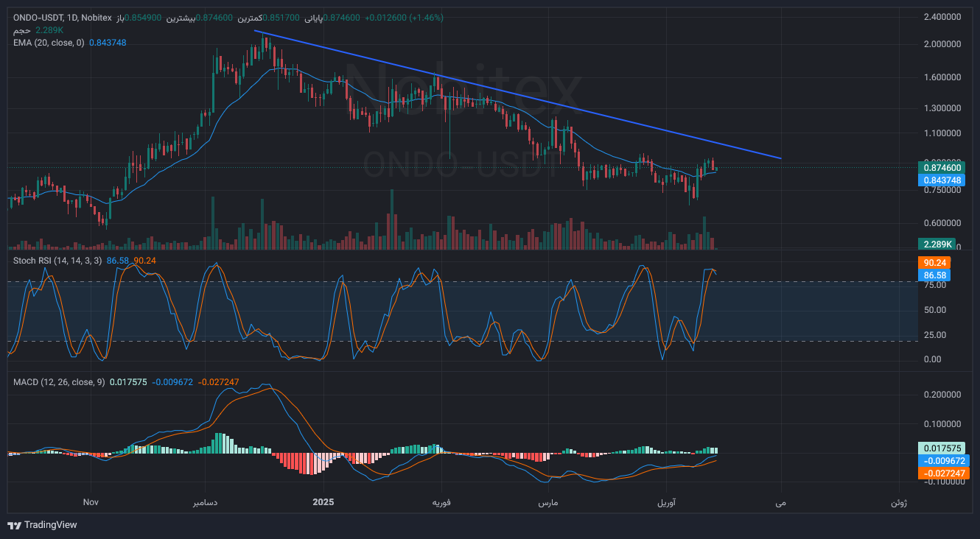This screenshot has width=980, height=539.
Task: Click the 75.00 level on Stoch RSI axis
Action: tap(934, 285)
